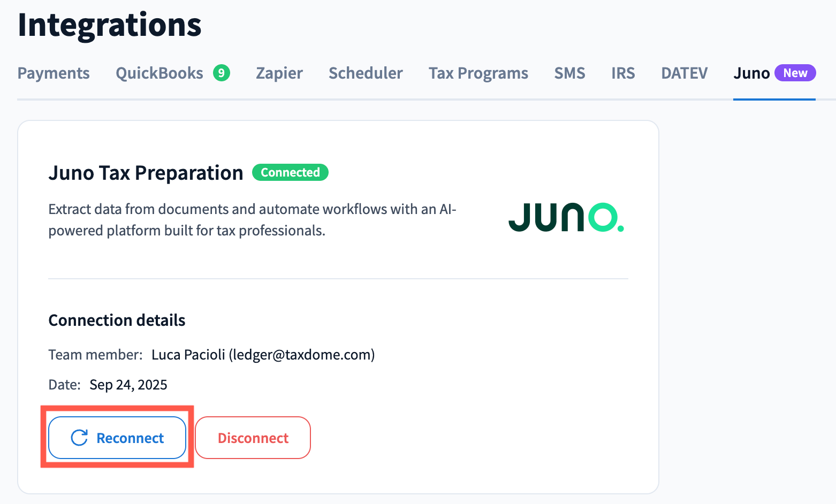836x504 pixels.
Task: Click the Sep 24, 2025 connection date
Action: click(x=128, y=385)
